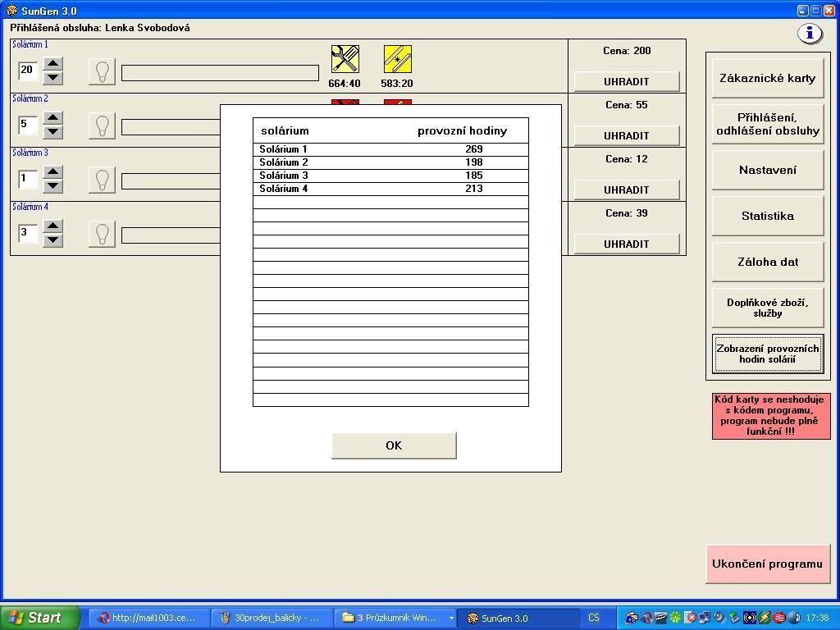Screen dimensions: 840x630
Task: Click the Solárium 1 minutes field showing 20
Action: [28, 71]
